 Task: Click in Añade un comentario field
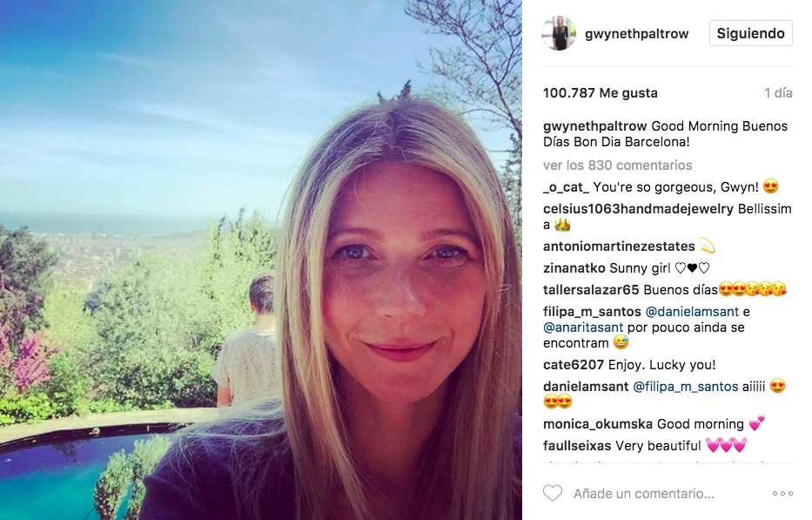tap(644, 494)
